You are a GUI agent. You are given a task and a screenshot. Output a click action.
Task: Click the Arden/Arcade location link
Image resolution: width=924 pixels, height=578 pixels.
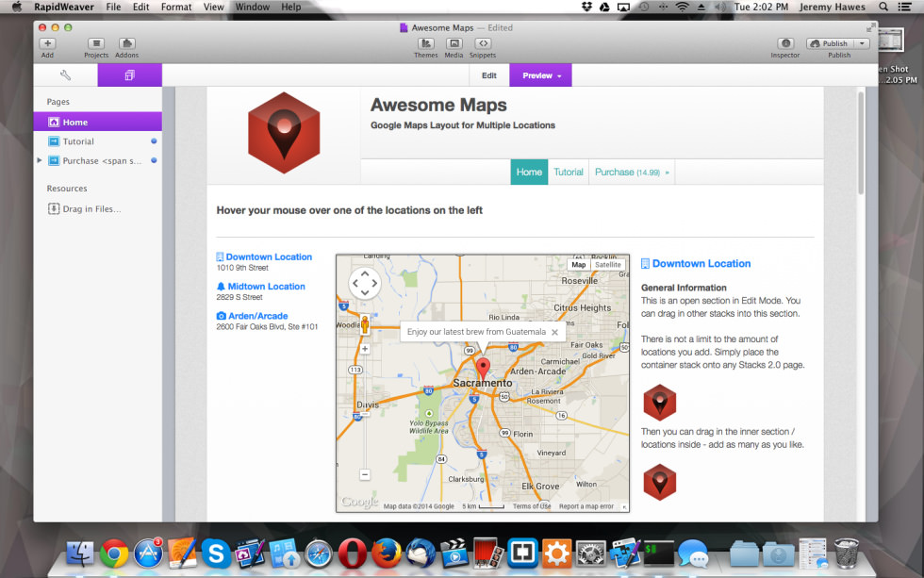(258, 316)
